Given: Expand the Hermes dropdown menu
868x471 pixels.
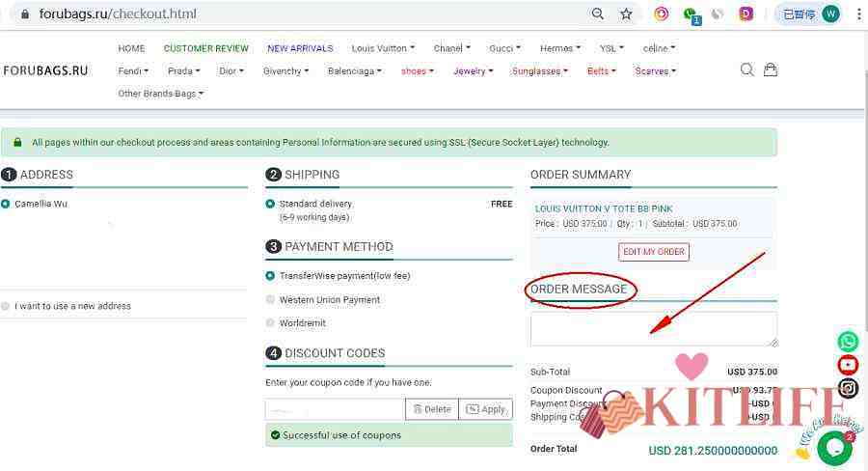Looking at the screenshot, I should 560,49.
